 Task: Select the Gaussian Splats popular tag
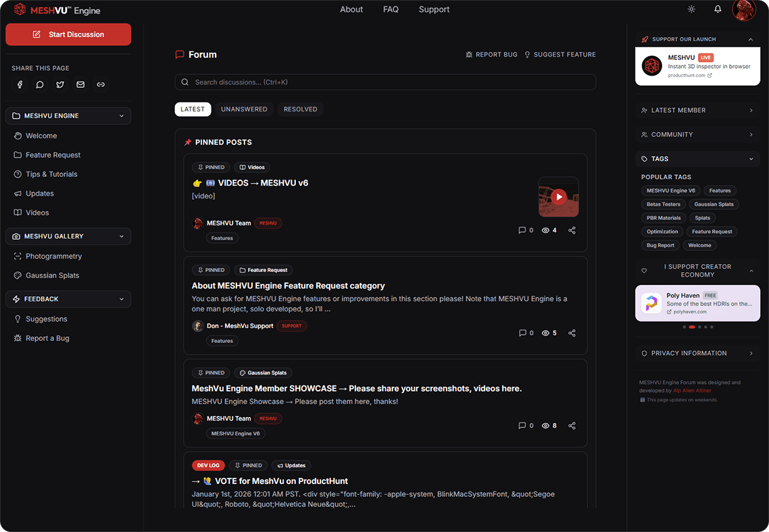[x=714, y=205]
